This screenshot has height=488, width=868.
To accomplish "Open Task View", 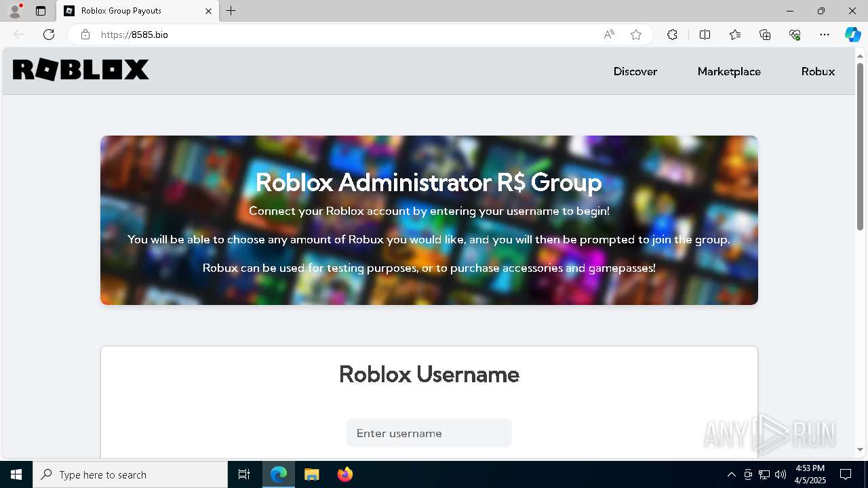I will [244, 474].
